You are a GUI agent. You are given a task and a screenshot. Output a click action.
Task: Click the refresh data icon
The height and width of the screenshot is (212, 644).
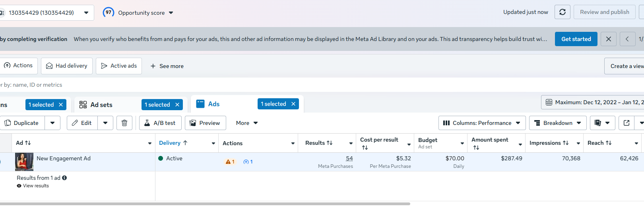[x=563, y=12]
